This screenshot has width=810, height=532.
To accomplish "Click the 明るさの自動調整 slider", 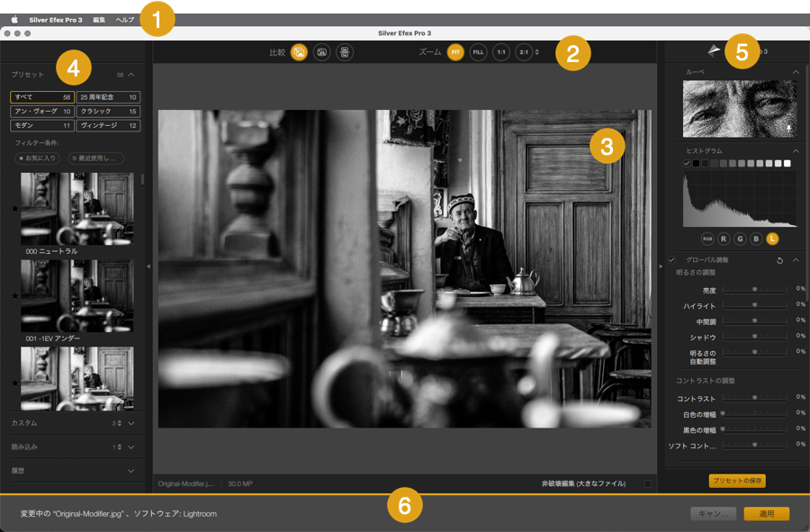I will (755, 353).
